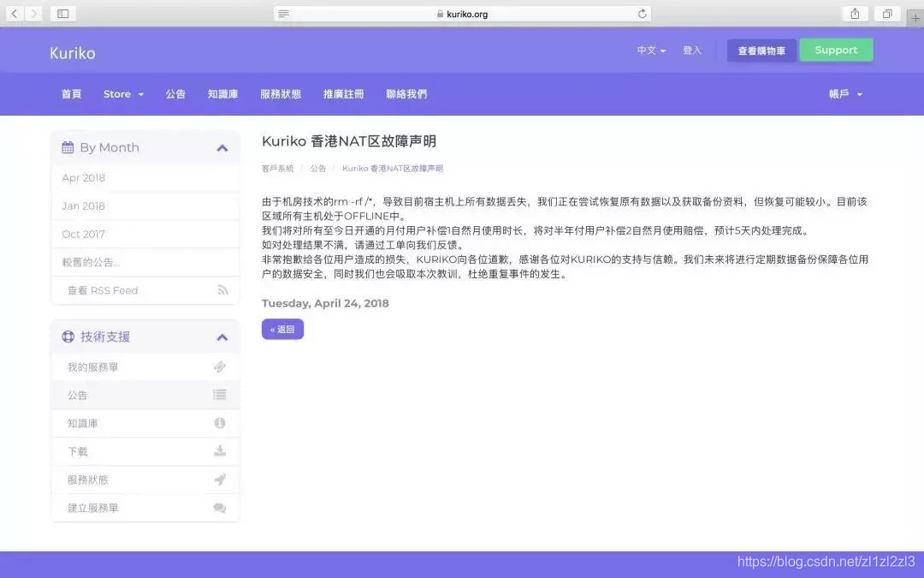Click the rocket icon in 服務狀態 row

[220, 480]
